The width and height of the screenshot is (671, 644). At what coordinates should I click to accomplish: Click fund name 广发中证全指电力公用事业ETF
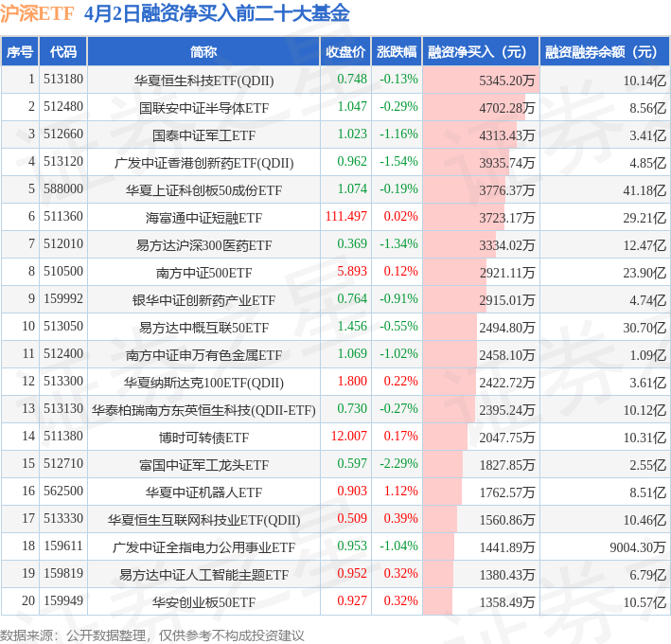click(x=203, y=546)
